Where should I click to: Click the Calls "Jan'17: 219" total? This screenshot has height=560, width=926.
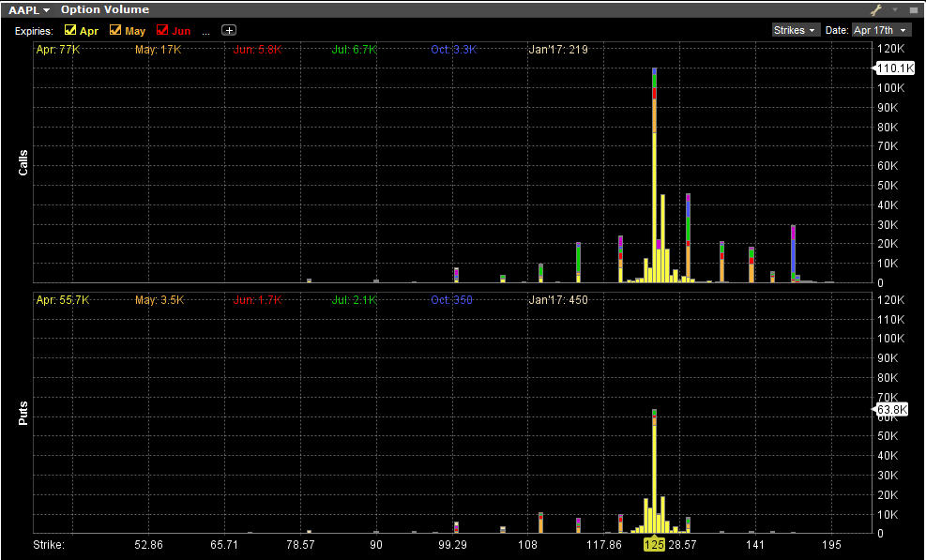pyautogui.click(x=558, y=50)
